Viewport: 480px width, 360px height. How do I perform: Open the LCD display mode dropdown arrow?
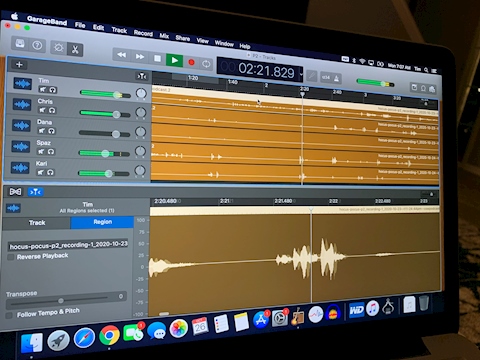pyautogui.click(x=301, y=74)
